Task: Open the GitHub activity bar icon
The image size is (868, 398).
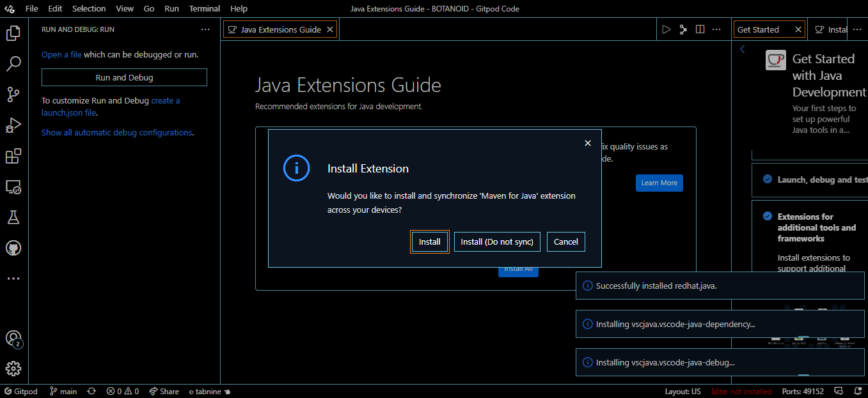Action: tap(13, 248)
